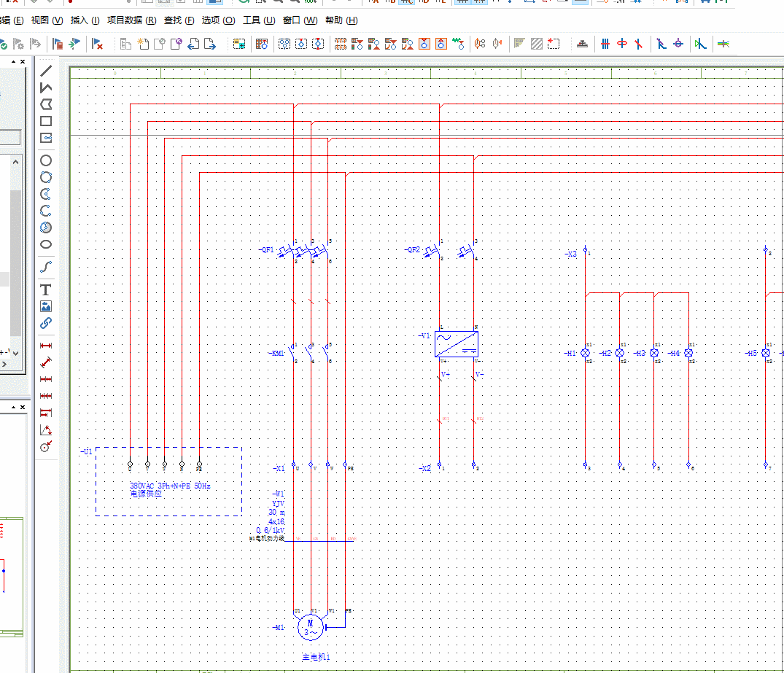Click the scroll right arrow in tree panel
Image resolution: width=784 pixels, height=673 pixels.
(4, 365)
